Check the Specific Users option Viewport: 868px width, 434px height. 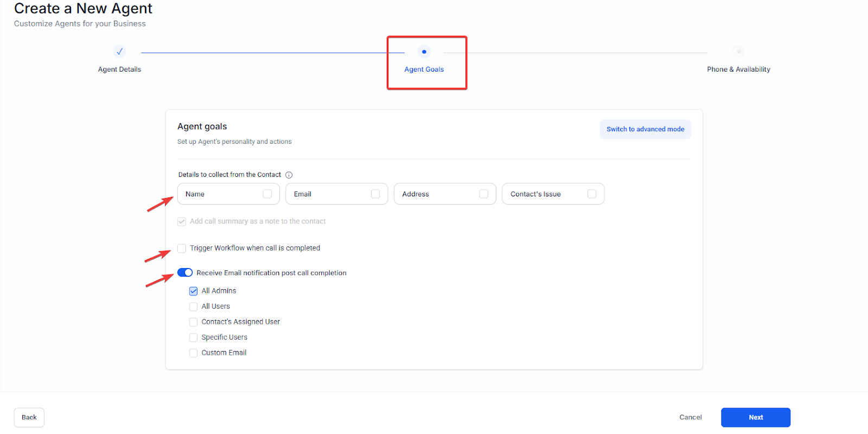coord(193,337)
